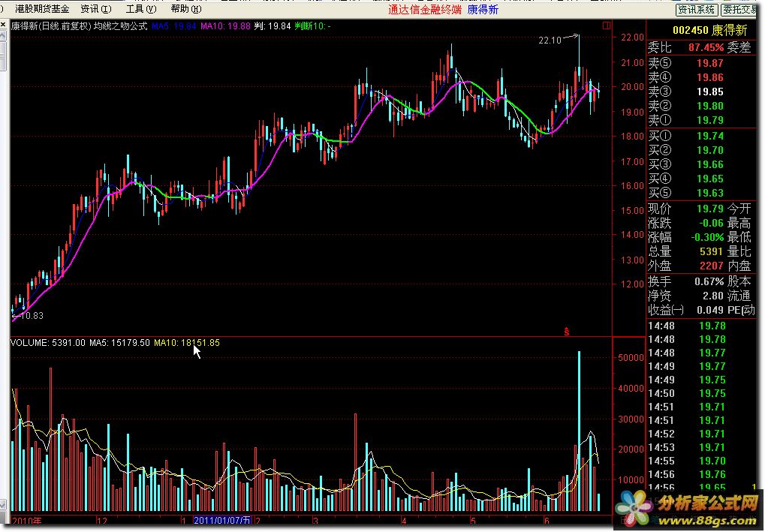Click the red $ marker on the chart

point(567,332)
